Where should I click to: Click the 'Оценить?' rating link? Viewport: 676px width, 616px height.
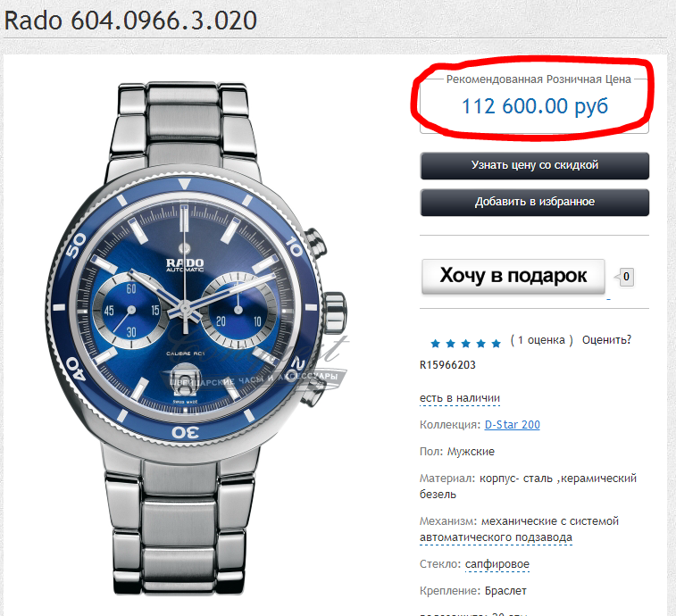coord(606,340)
